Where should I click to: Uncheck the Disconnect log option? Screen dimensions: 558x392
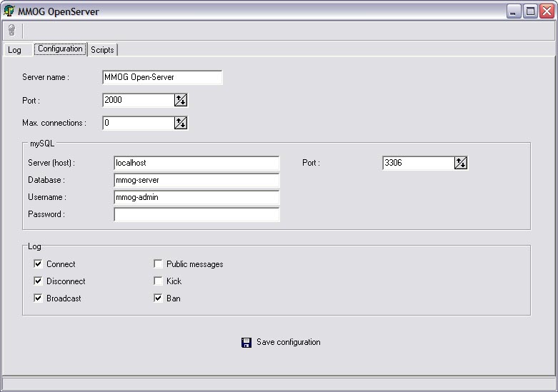(x=38, y=281)
